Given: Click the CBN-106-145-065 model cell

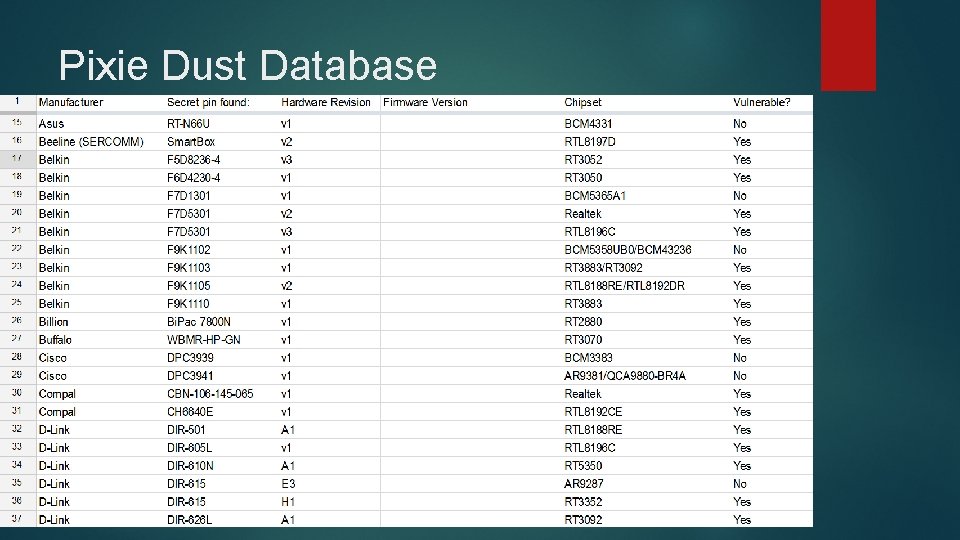Looking at the screenshot, I should (210, 394).
